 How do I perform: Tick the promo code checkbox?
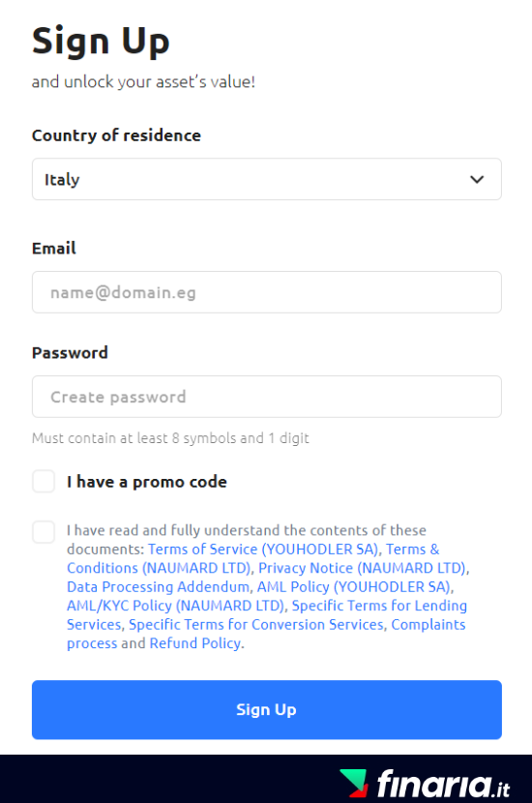(x=44, y=482)
